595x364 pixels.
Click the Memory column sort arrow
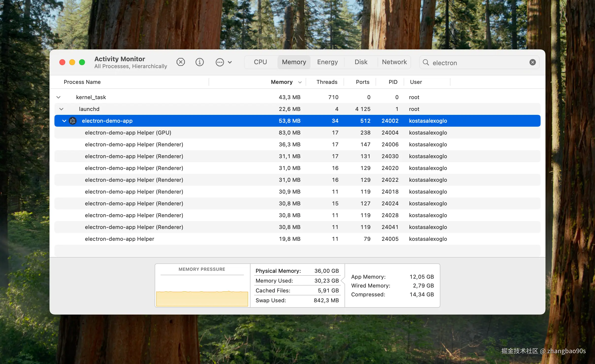(x=300, y=82)
